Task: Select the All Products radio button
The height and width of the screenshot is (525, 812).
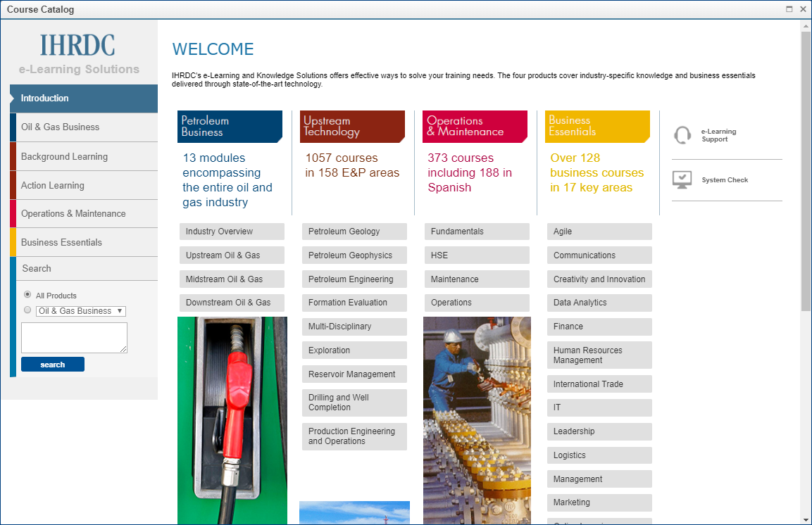Action: pos(27,294)
